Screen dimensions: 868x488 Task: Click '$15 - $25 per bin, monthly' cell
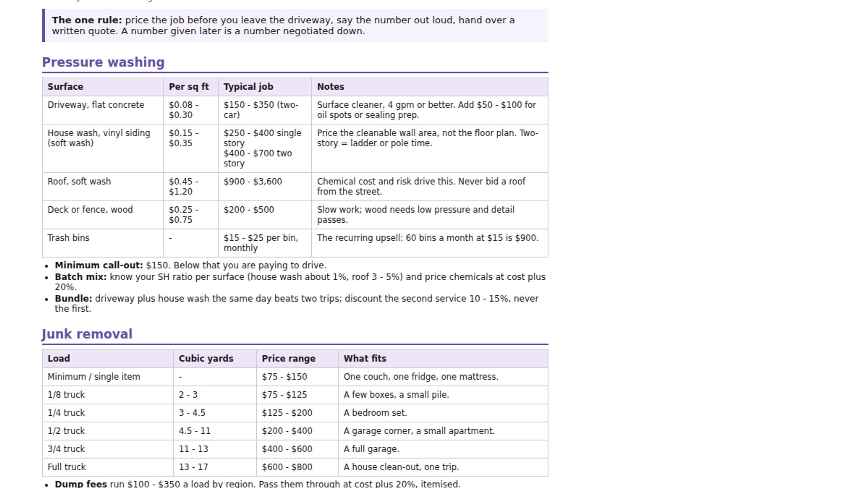265,243
